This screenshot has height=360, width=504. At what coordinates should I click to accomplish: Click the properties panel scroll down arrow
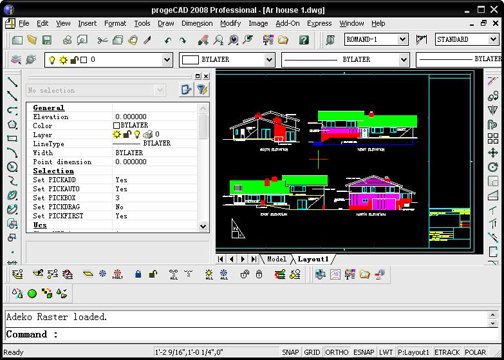pos(203,226)
